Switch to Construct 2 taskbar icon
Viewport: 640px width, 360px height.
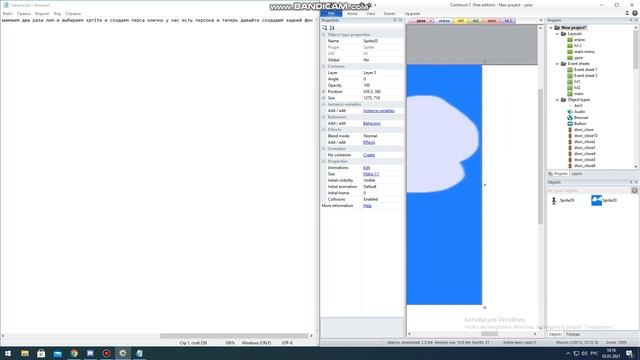pos(122,353)
